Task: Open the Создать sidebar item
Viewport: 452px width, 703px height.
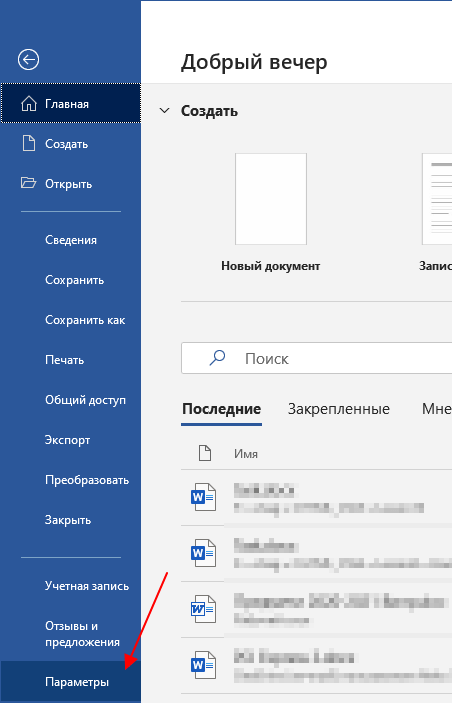Action: [x=70, y=144]
